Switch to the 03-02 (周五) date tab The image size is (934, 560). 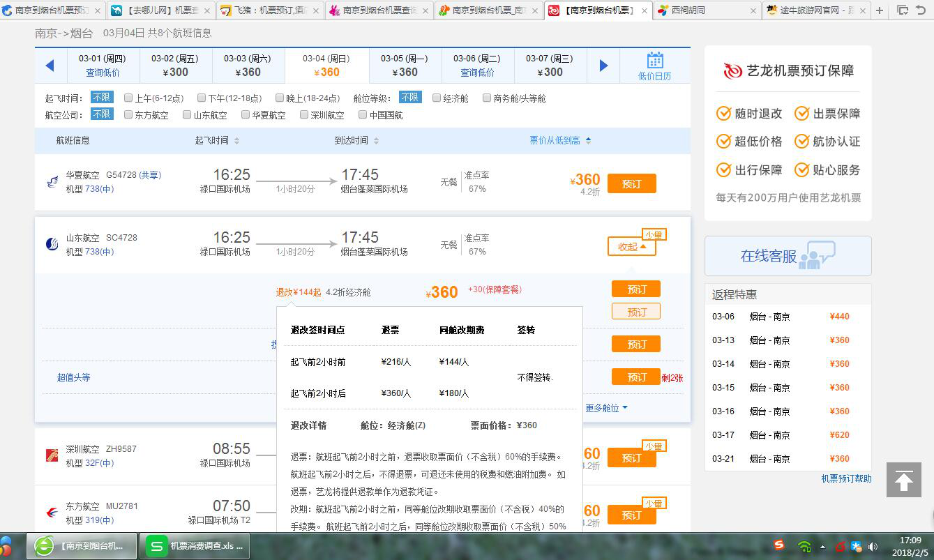click(x=174, y=65)
